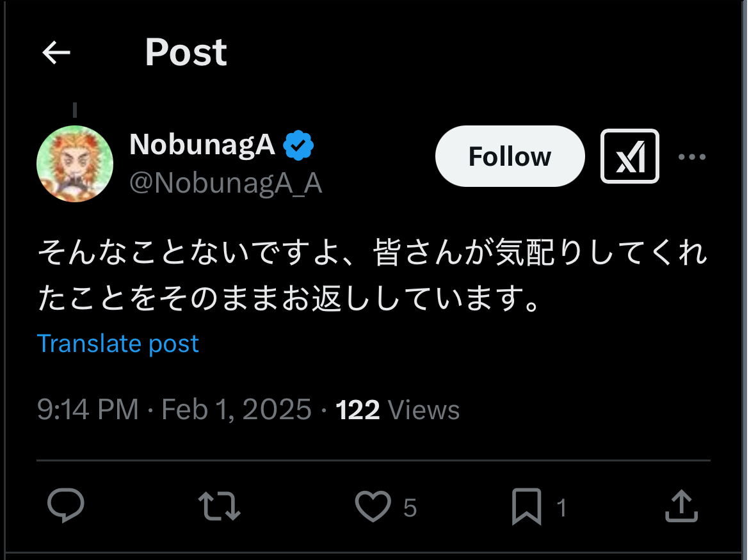The image size is (749, 560).
Task: Repost using the arrows icon
Action: (x=220, y=506)
